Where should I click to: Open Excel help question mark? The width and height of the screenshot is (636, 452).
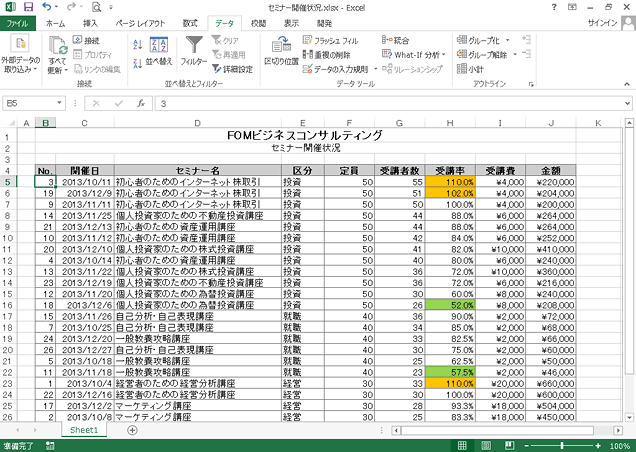coord(554,7)
